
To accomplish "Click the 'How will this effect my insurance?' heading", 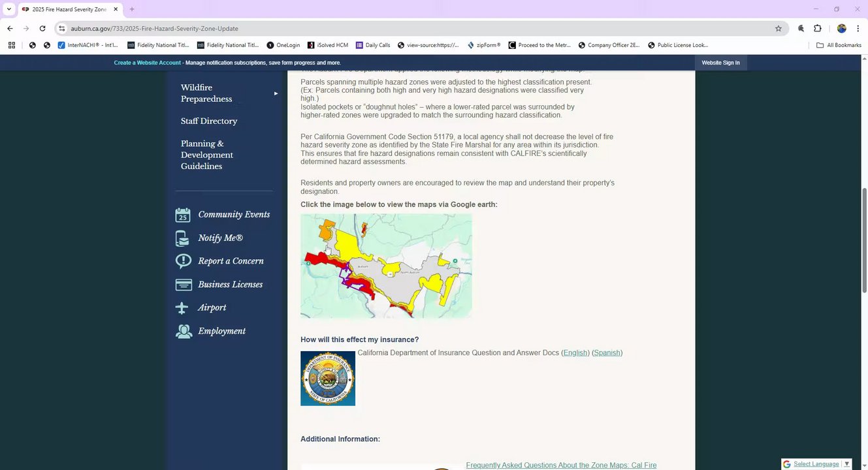I will coord(359,339).
